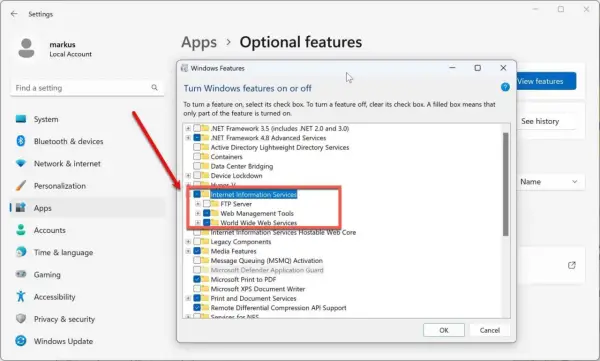Image resolution: width=600 pixels, height=361 pixels.
Task: Select Internet Information Services Hostable Web Core row
Action: click(283, 232)
